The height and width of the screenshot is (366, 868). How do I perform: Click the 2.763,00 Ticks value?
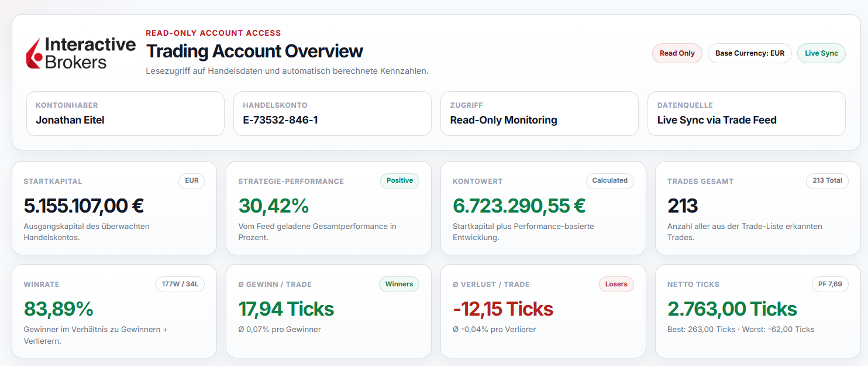tap(732, 309)
